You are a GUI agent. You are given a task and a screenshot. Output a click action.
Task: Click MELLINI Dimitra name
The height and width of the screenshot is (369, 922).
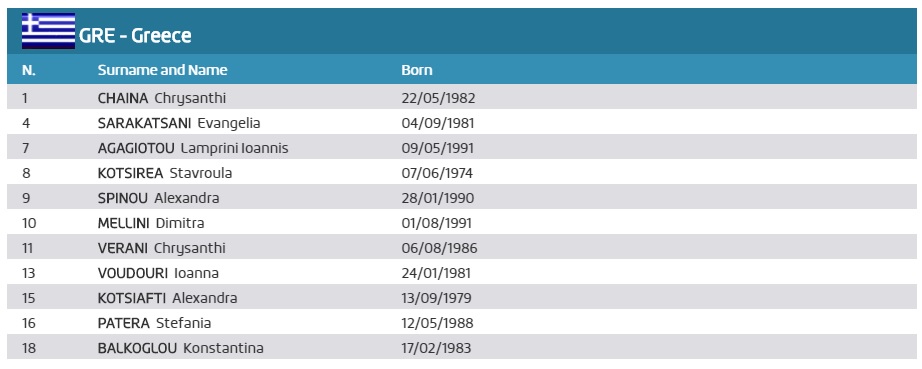(151, 223)
